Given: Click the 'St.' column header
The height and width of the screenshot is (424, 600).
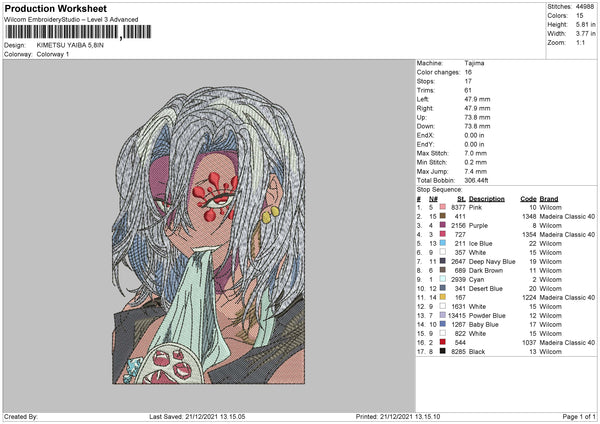Looking at the screenshot, I should tap(461, 199).
